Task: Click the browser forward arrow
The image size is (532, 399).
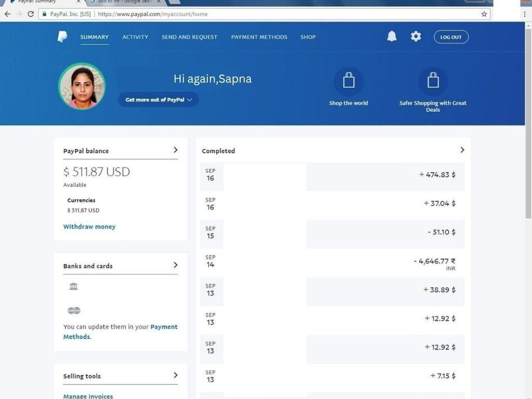Action: [x=19, y=14]
